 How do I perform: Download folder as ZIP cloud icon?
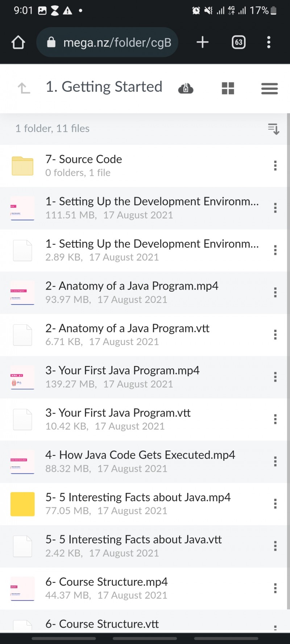tap(186, 88)
